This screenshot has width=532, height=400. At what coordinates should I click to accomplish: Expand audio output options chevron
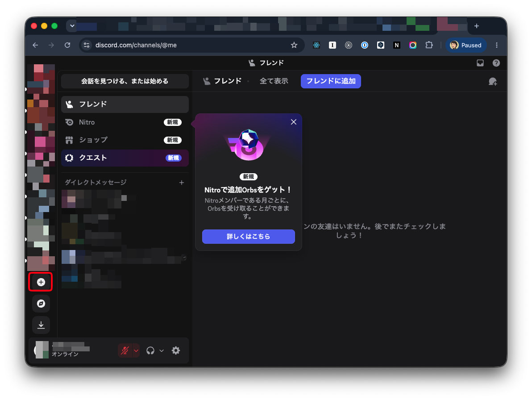(162, 350)
